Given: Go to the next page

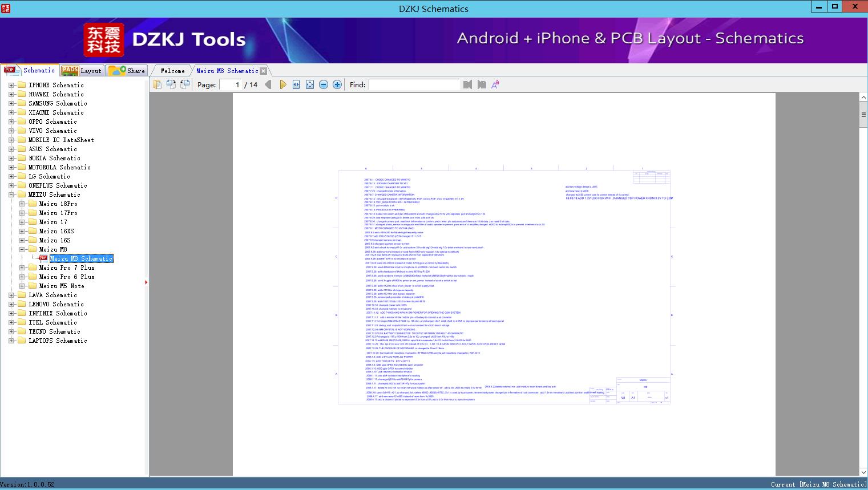Looking at the screenshot, I should (x=282, y=84).
